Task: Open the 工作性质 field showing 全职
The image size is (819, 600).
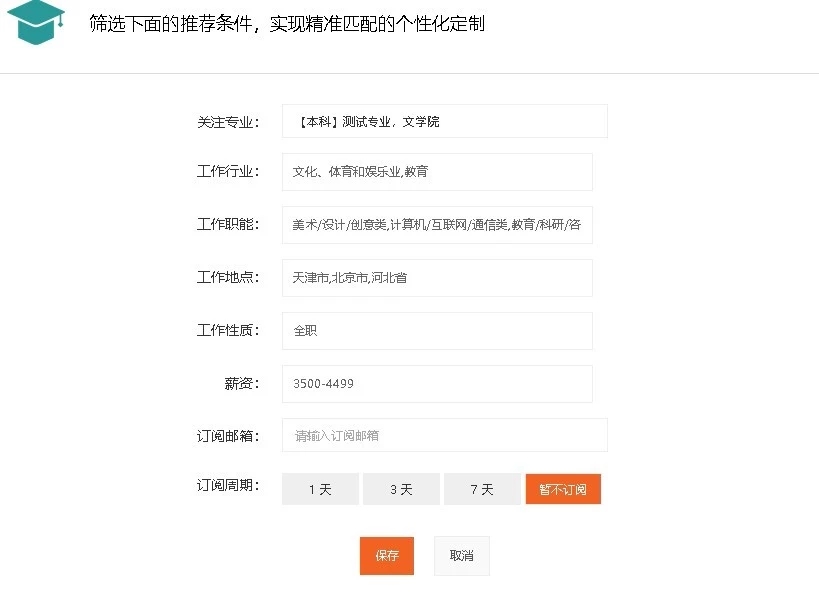Action: (437, 331)
